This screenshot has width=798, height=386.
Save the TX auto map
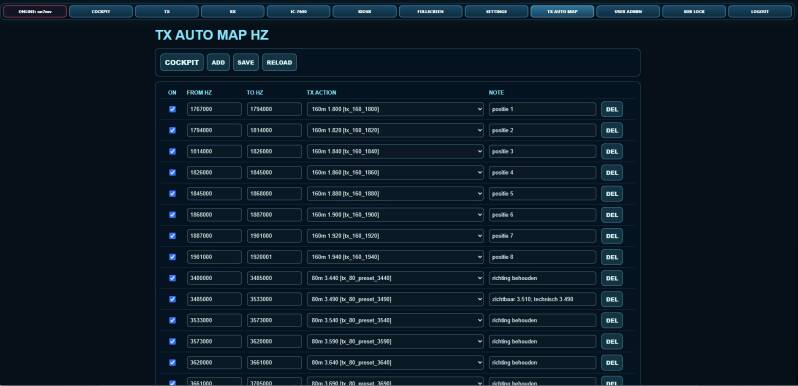point(246,62)
